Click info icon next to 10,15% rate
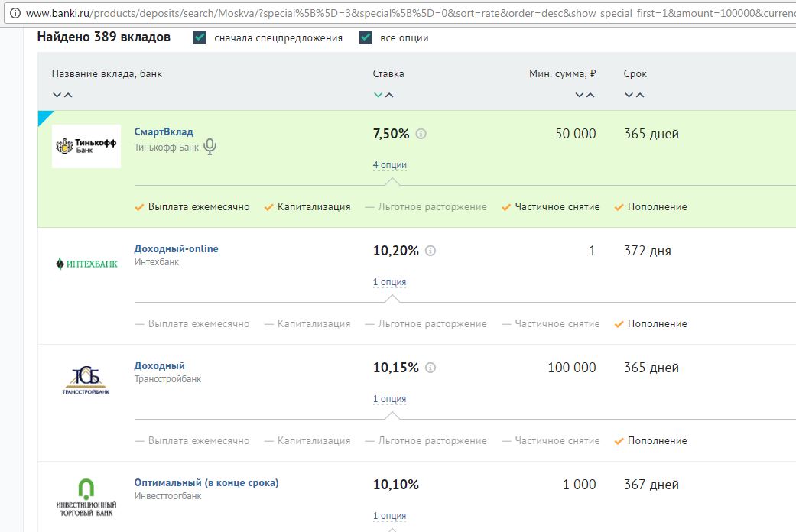This screenshot has width=796, height=532. 430,368
